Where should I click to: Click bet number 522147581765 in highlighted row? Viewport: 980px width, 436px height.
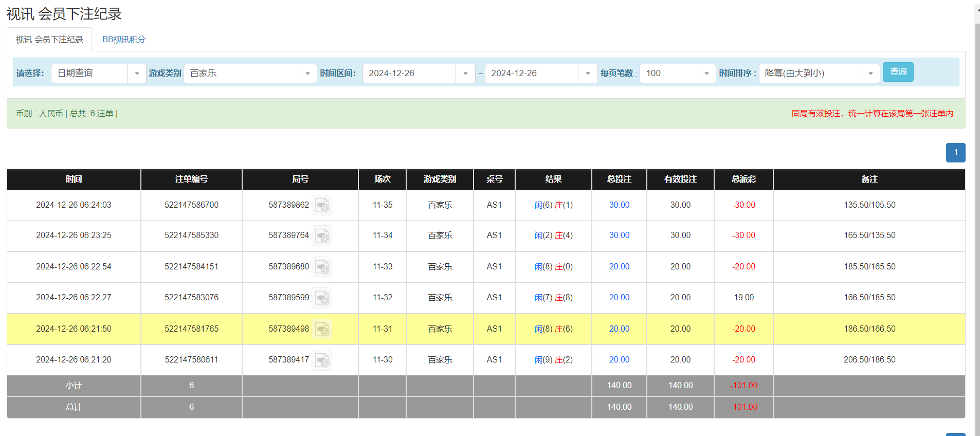pos(191,329)
